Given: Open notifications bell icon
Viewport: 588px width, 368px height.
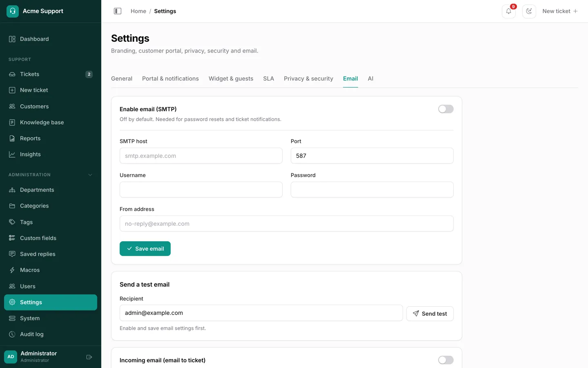Looking at the screenshot, I should (x=509, y=11).
